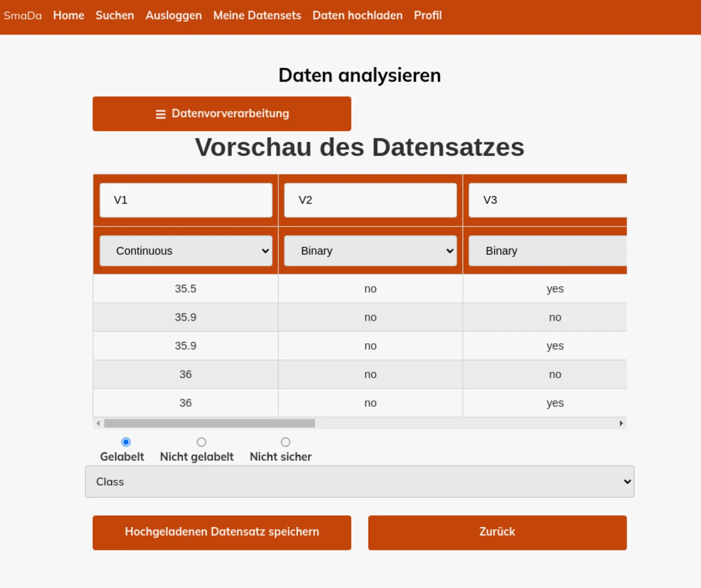Click the table's horizontal scrollbar thumb
Viewport: 701px width, 588px height.
tap(209, 423)
